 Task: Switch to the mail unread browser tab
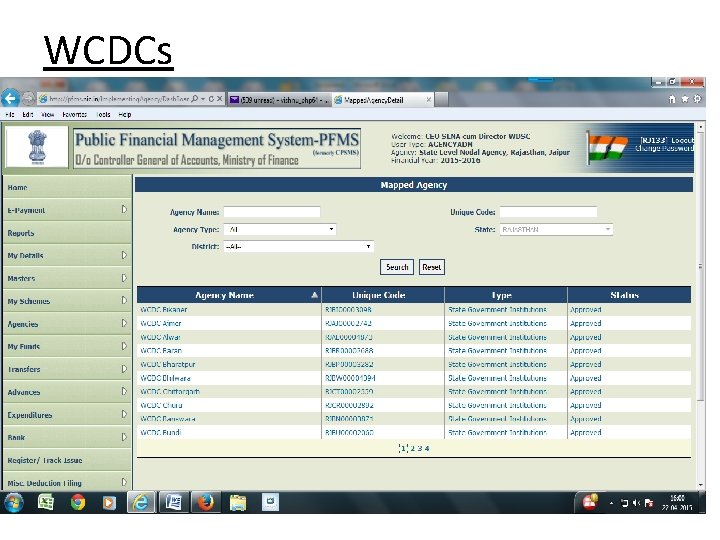coord(279,100)
